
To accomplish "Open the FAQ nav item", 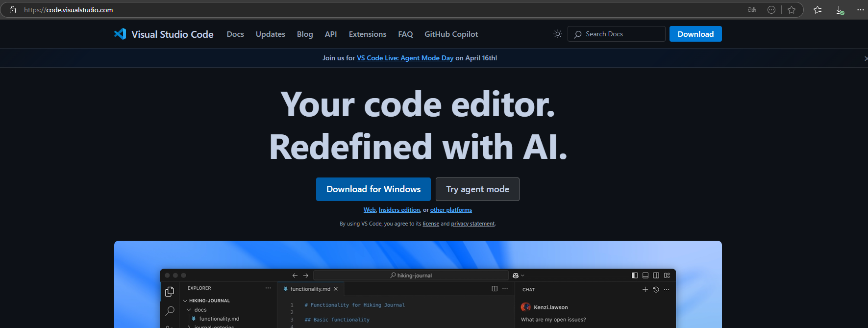I will 405,34.
